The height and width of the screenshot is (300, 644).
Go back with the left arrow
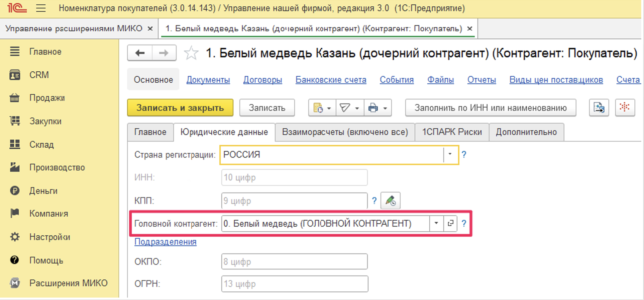coord(140,53)
